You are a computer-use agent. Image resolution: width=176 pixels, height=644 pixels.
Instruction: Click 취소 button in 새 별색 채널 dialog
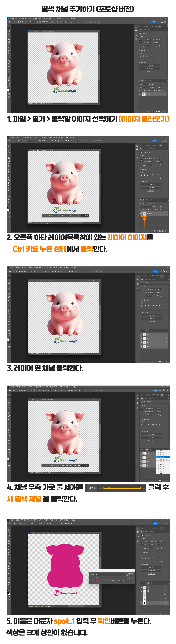[131, 579]
